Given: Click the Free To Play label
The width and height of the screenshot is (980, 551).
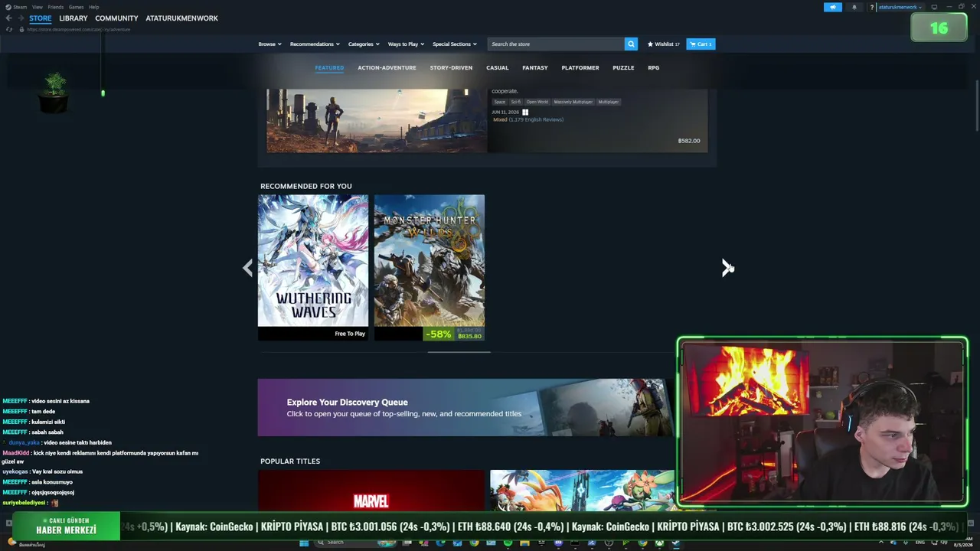Looking at the screenshot, I should point(350,334).
